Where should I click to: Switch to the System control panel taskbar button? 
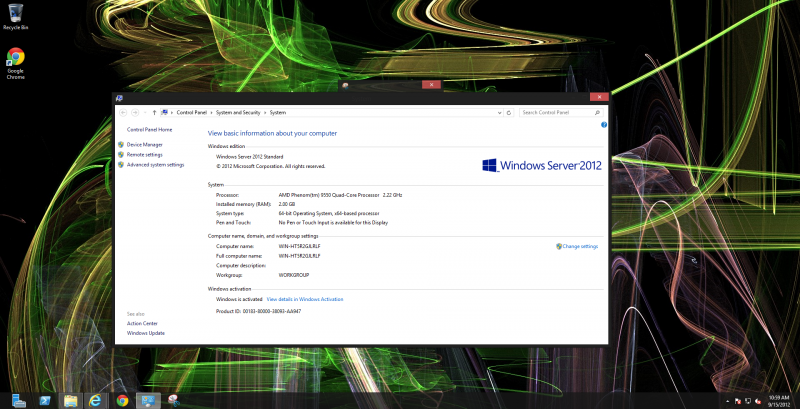click(148, 401)
